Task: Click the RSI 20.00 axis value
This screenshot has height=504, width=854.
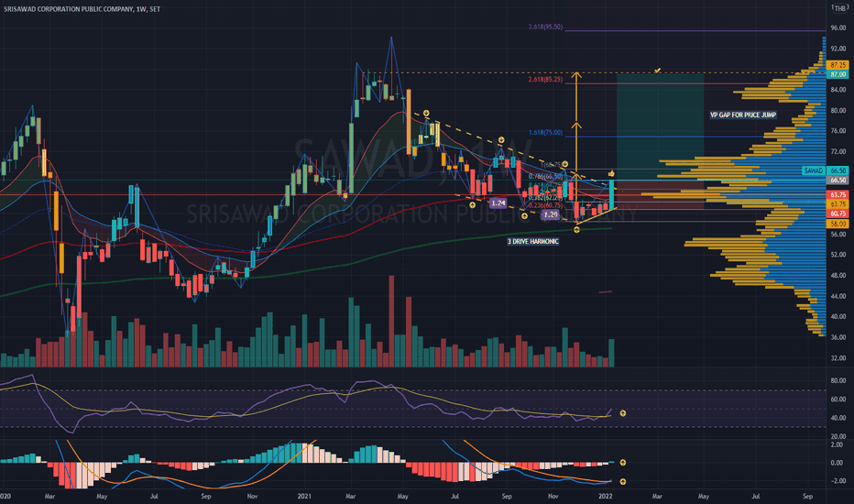Action: [838, 436]
